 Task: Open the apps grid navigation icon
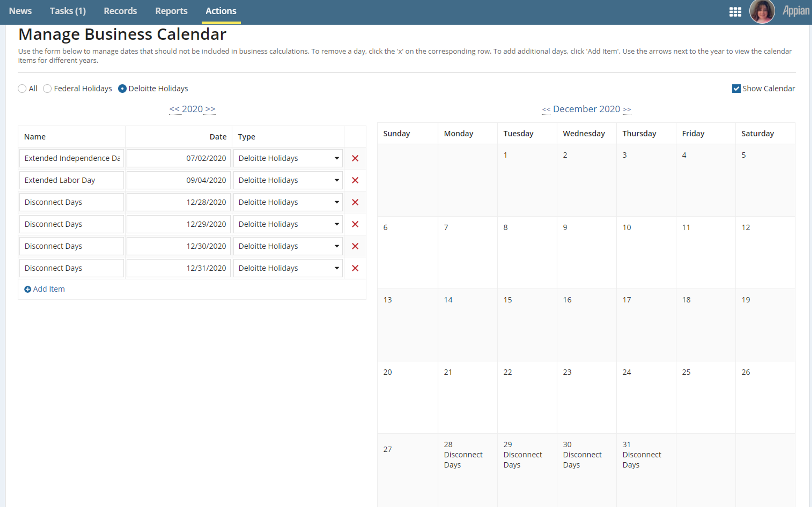735,12
